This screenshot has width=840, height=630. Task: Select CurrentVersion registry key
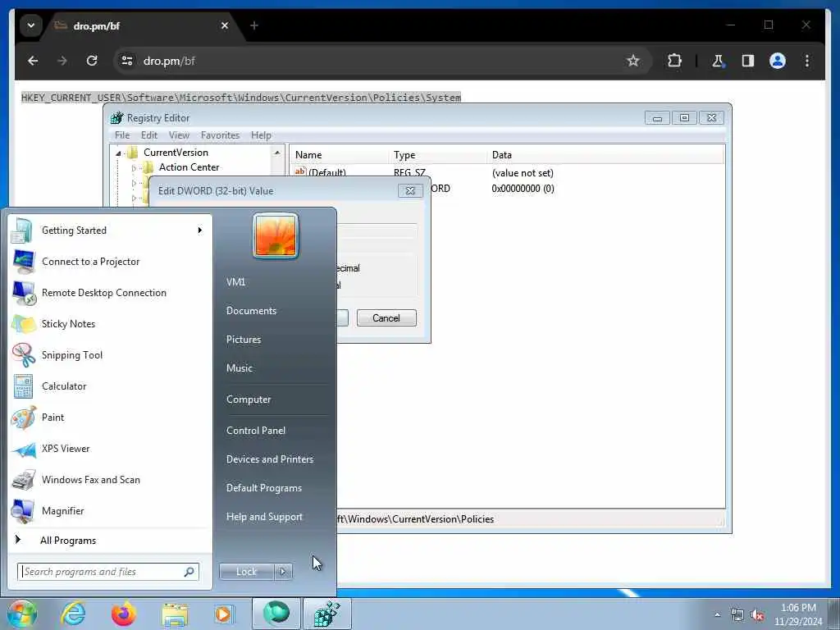(x=176, y=152)
